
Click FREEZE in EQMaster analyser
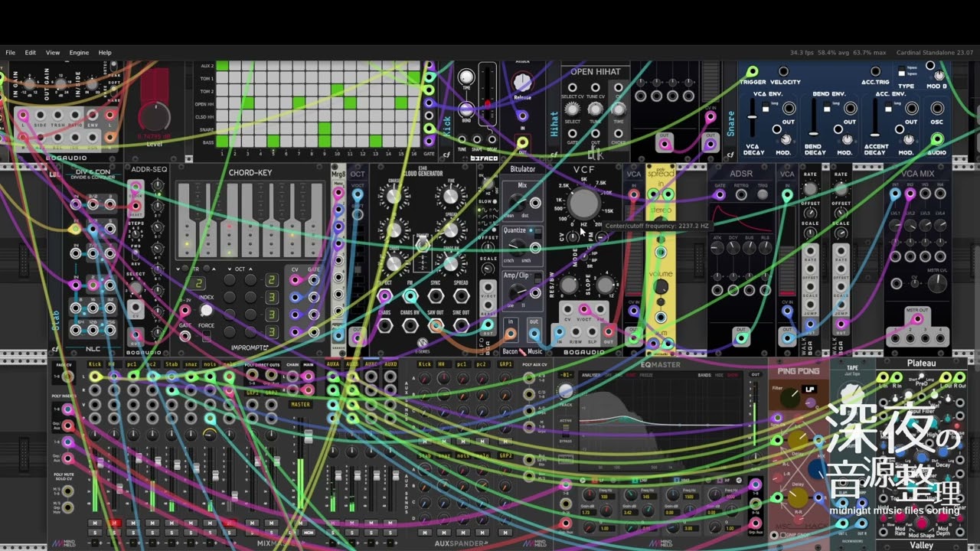(645, 376)
